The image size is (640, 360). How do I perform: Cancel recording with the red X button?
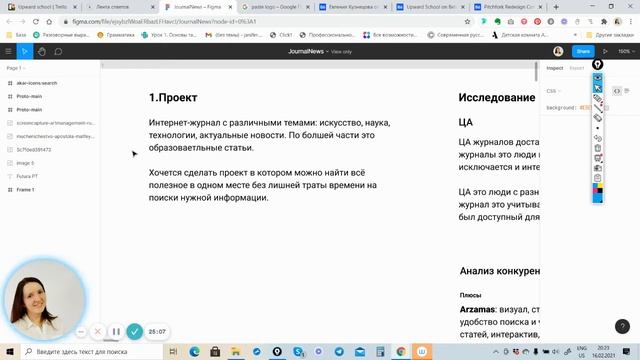point(98,332)
